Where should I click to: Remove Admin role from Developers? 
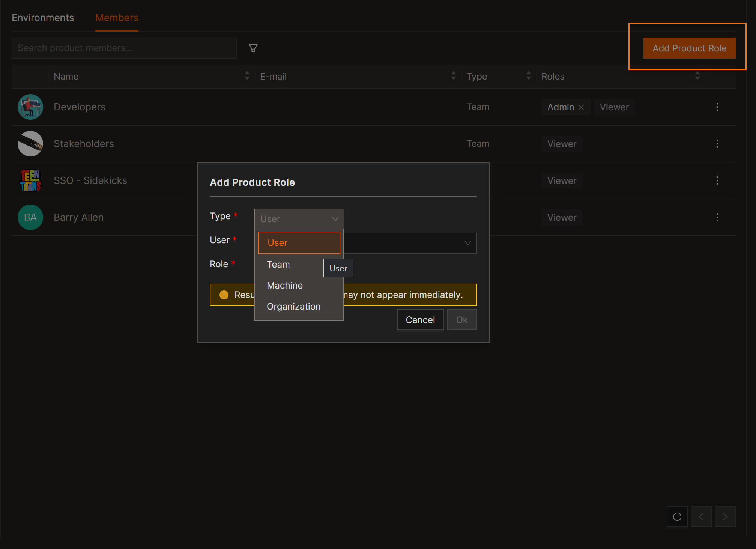click(x=581, y=107)
